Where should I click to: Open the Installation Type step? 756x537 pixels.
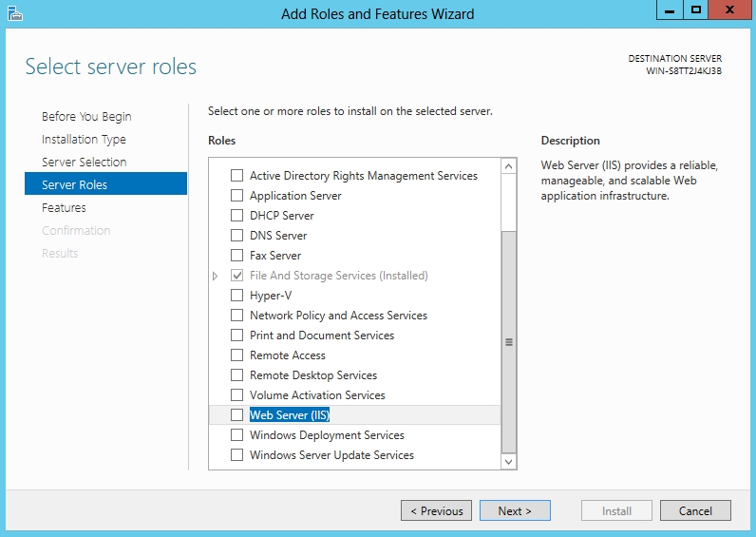pyautogui.click(x=84, y=140)
